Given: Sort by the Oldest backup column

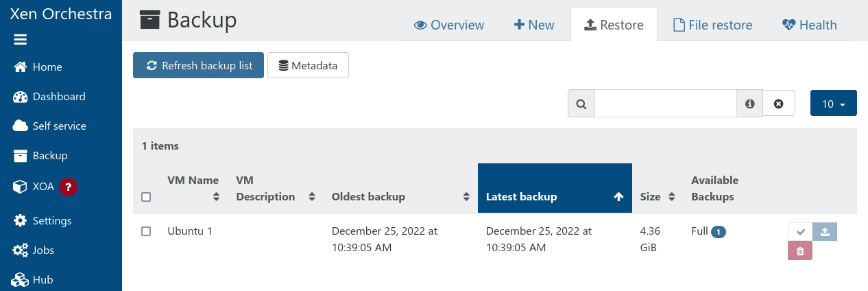Looking at the screenshot, I should click(397, 197).
